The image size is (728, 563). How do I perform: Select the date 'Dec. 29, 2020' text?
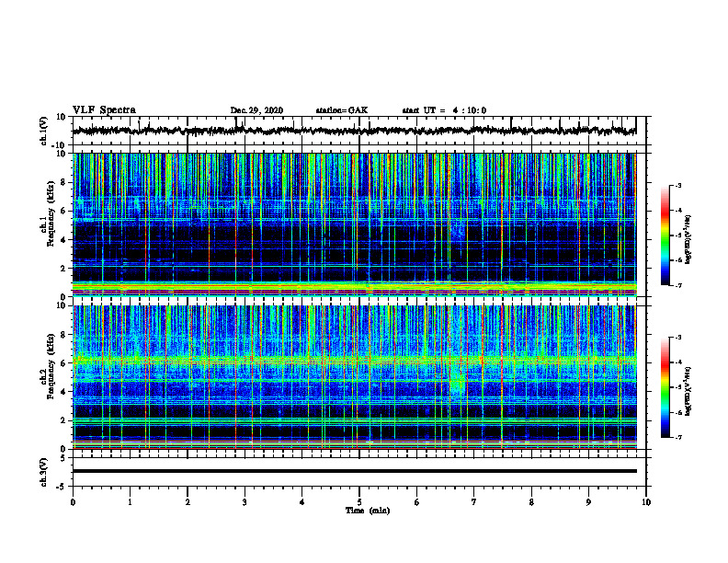point(256,110)
